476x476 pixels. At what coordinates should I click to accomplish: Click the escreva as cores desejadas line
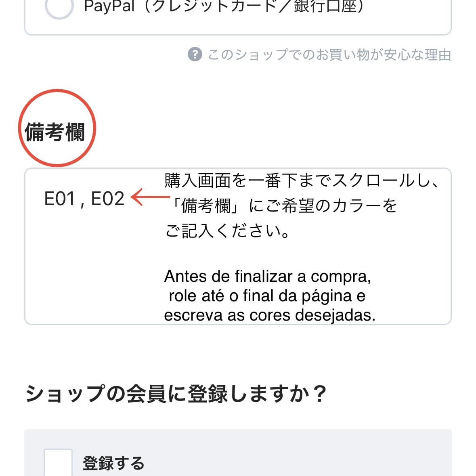(269, 315)
